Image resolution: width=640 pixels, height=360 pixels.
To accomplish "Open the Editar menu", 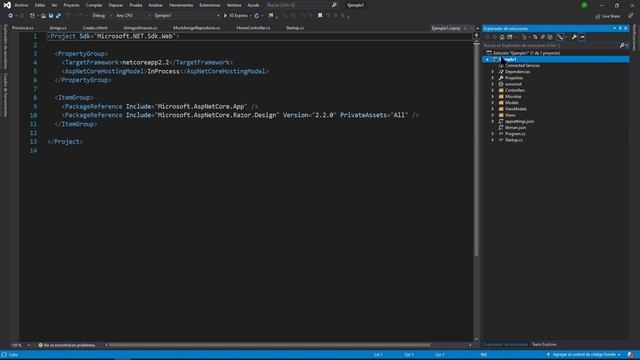I will (40, 5).
